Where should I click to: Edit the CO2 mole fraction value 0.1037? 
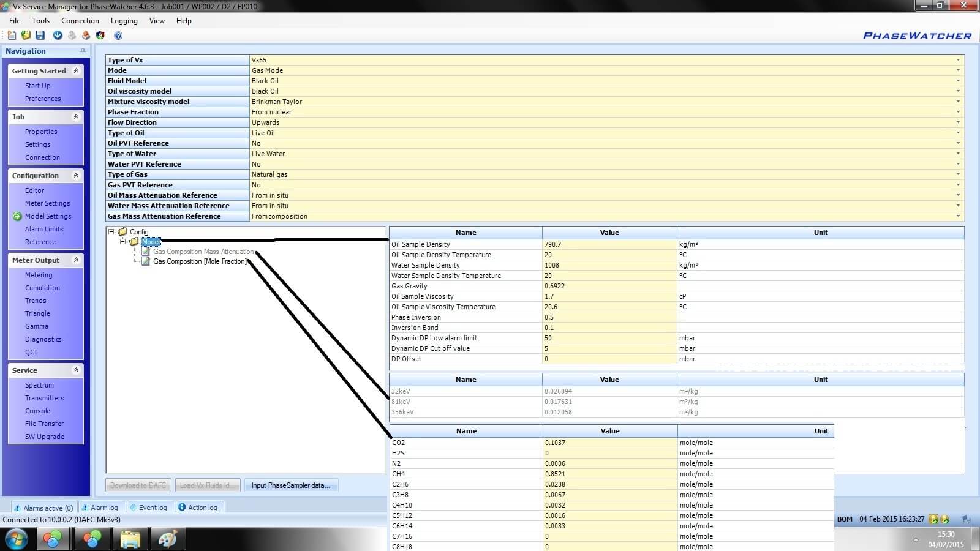click(x=609, y=443)
